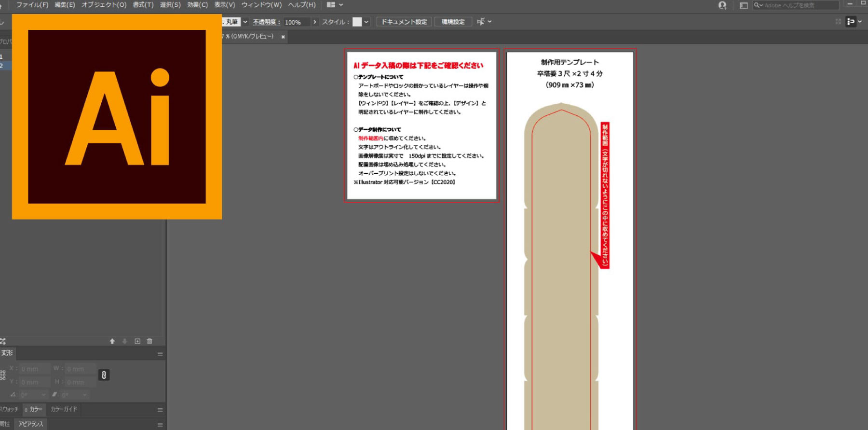The height and width of the screenshot is (430, 868).
Task: Click the Y position field
Action: coord(35,382)
